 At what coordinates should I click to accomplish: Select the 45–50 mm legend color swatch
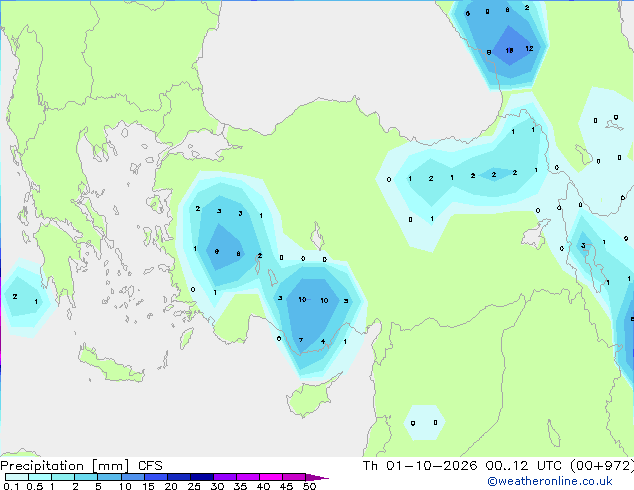(294, 477)
